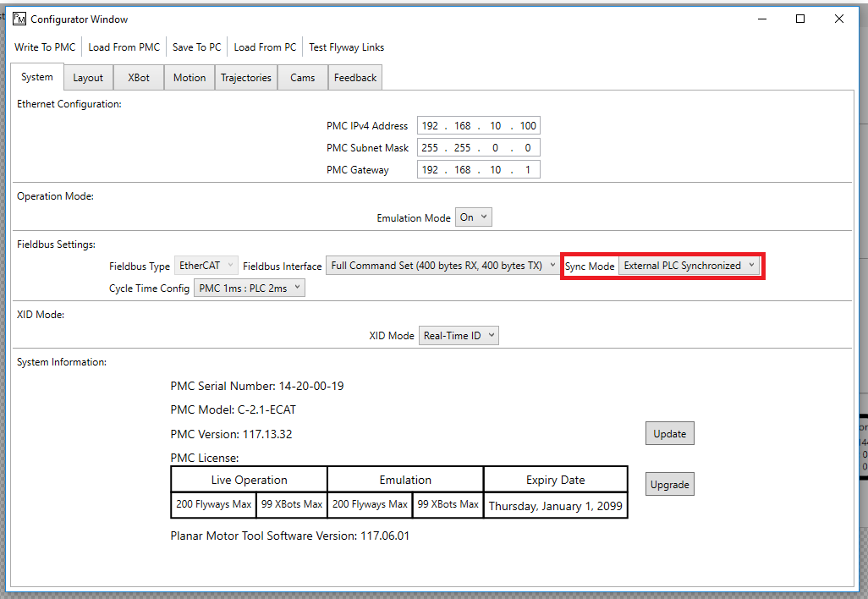
Task: Click the Upgrade license button
Action: (x=669, y=485)
